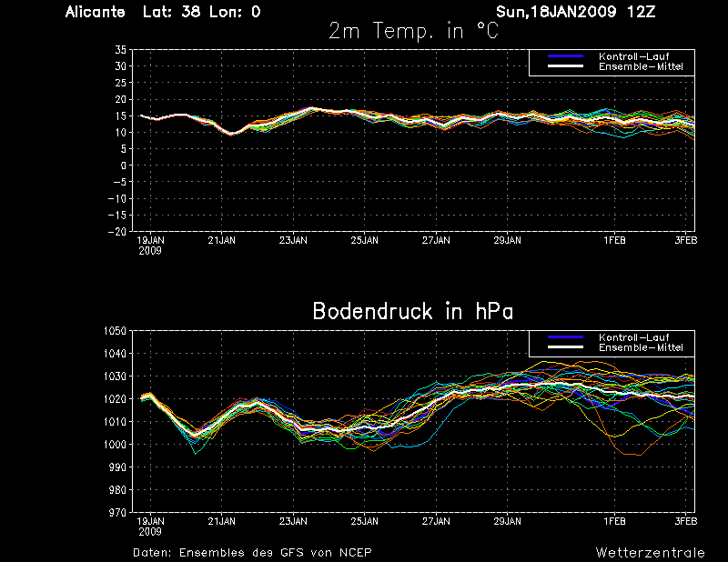
Task: Click the white Ensemble-Mittel swatch in pressure legend
Action: click(565, 347)
